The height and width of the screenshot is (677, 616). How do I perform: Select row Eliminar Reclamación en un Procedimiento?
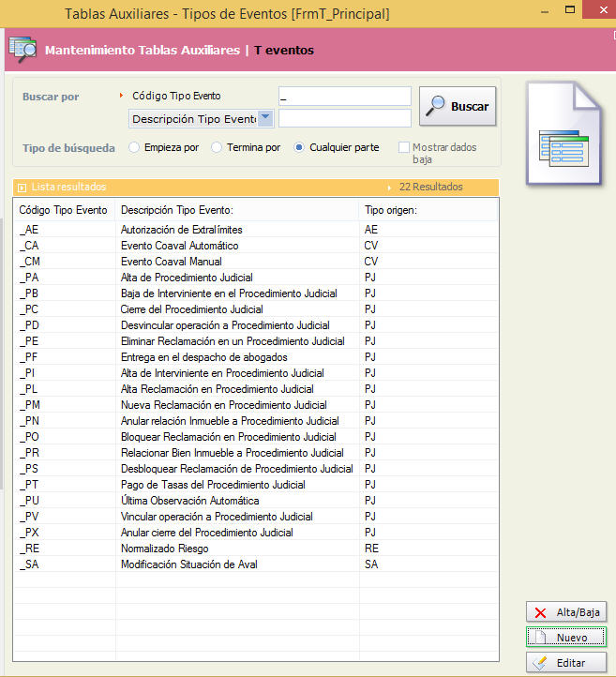[x=256, y=341]
